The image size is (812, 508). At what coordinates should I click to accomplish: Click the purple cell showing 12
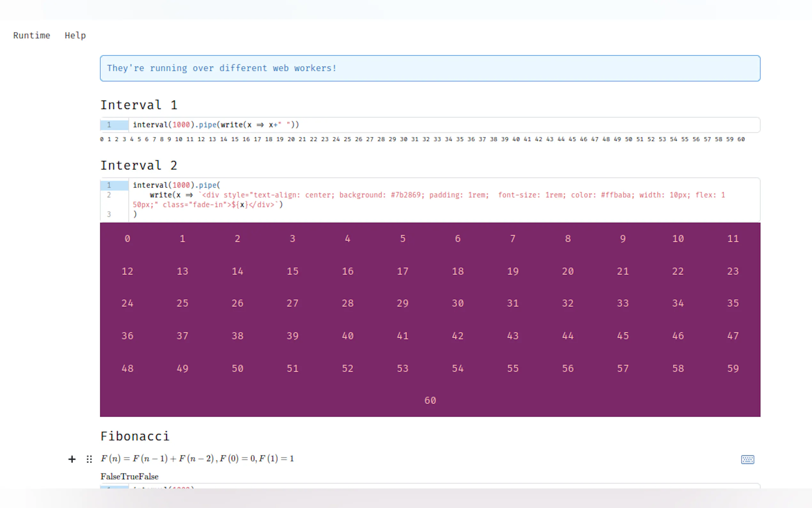click(128, 271)
